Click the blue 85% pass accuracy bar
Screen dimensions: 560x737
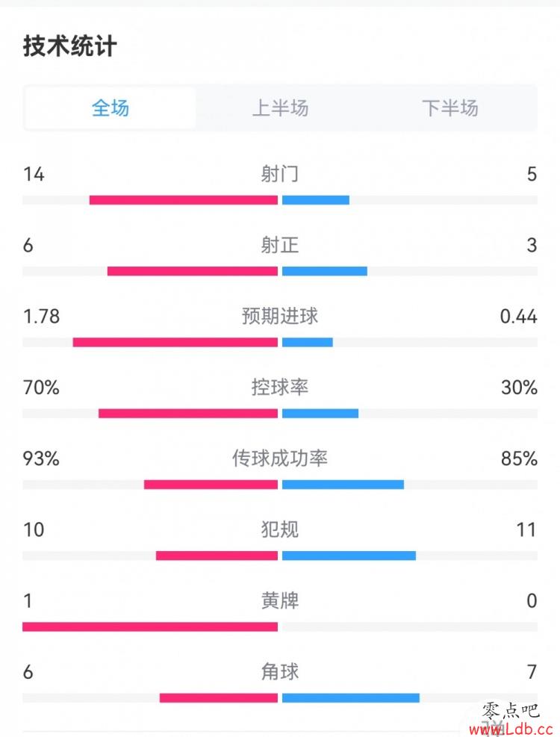[343, 485]
